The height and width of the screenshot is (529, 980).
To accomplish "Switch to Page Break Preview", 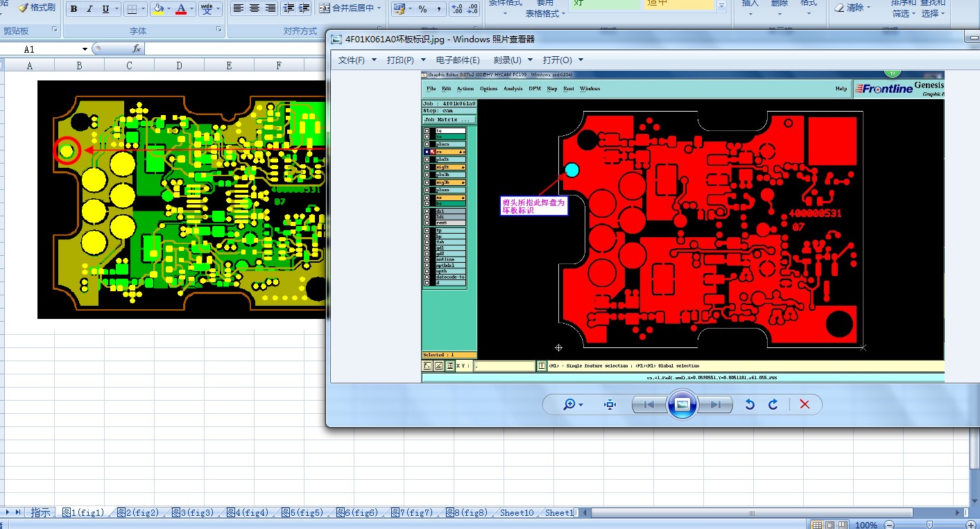I will [x=843, y=526].
